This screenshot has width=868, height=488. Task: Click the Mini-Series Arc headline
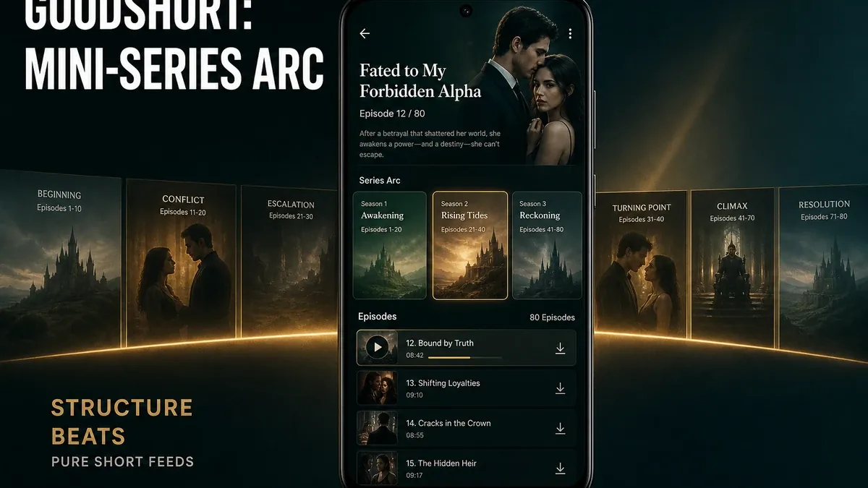174,68
